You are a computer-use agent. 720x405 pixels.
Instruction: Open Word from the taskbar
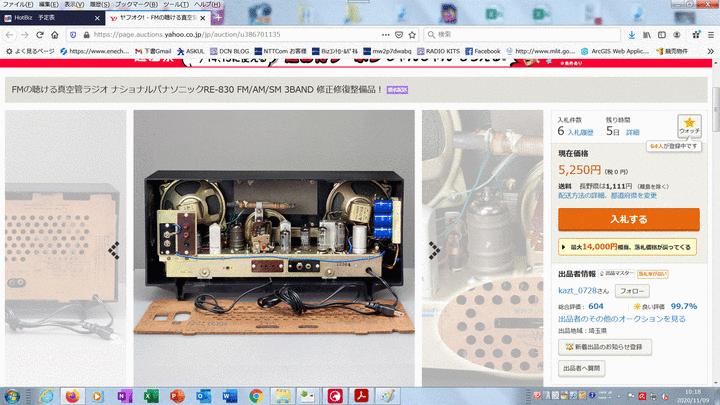[x=230, y=396]
